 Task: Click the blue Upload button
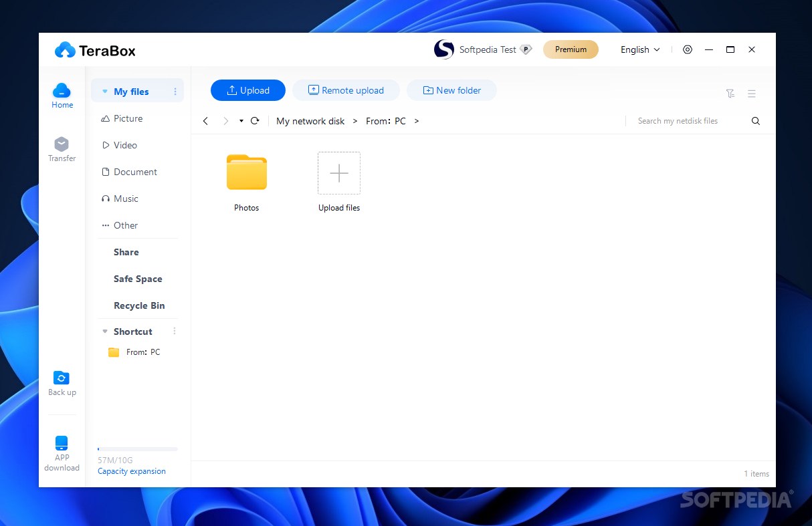click(248, 90)
